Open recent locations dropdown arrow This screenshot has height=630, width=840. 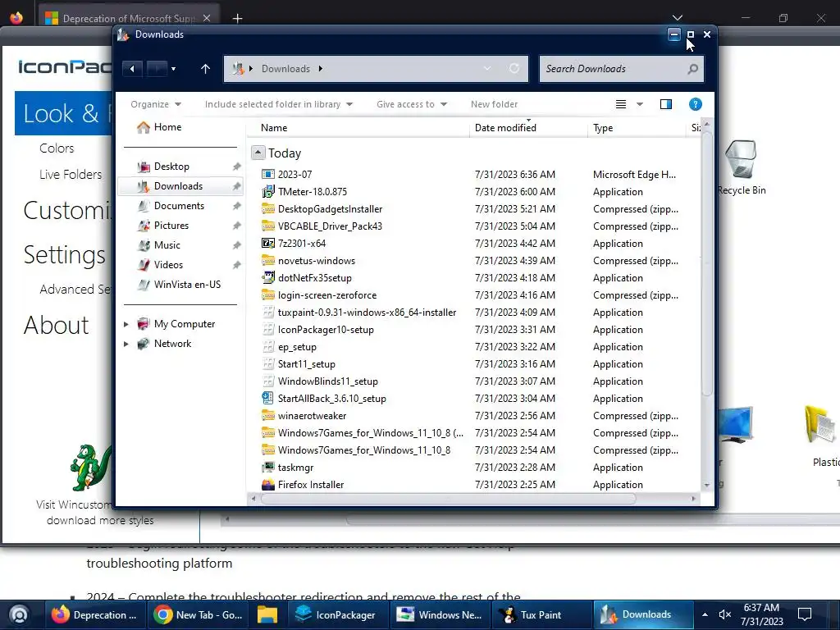point(173,69)
